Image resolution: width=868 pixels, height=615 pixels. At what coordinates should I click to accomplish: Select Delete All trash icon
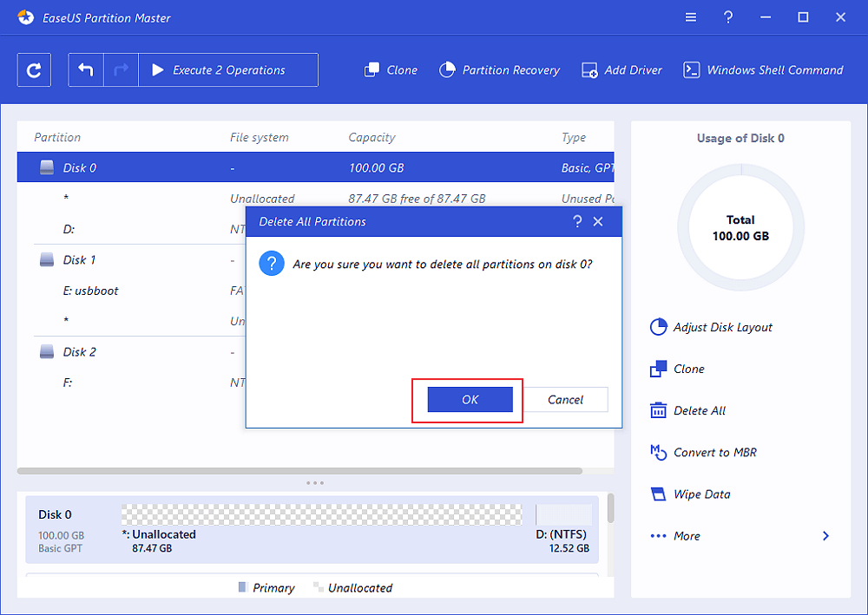point(659,410)
